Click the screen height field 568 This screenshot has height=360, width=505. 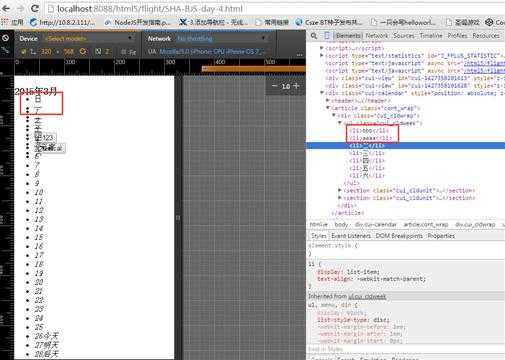69,52
